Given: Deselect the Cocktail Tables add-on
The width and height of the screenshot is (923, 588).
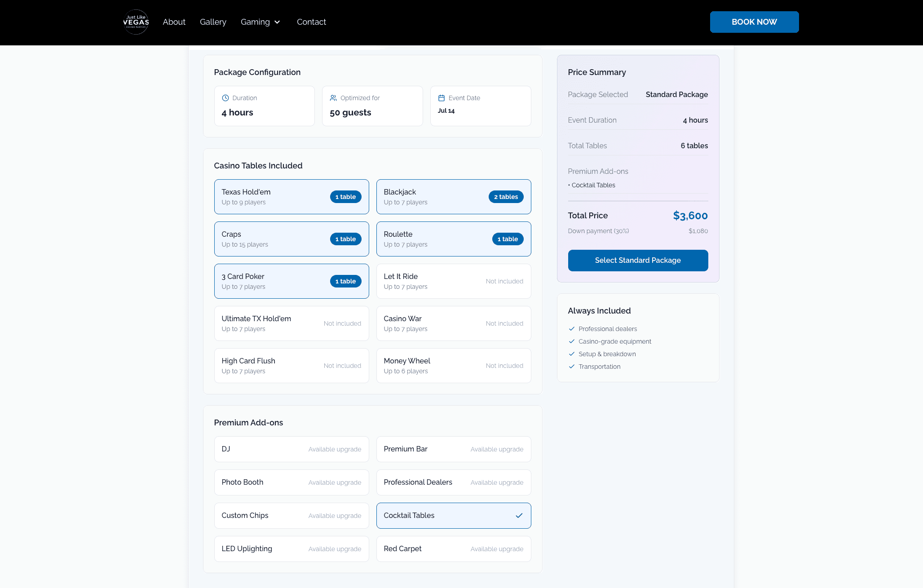Looking at the screenshot, I should point(454,516).
